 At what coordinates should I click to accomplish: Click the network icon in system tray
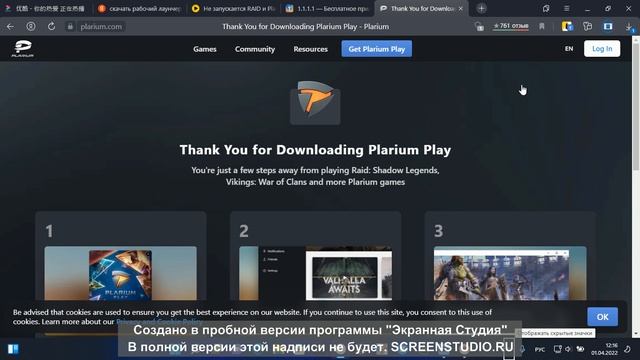558,349
